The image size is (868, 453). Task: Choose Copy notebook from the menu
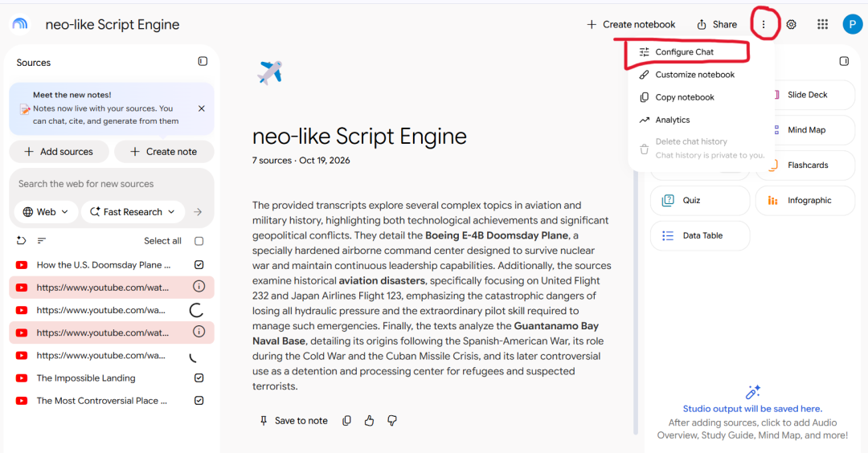(x=684, y=97)
